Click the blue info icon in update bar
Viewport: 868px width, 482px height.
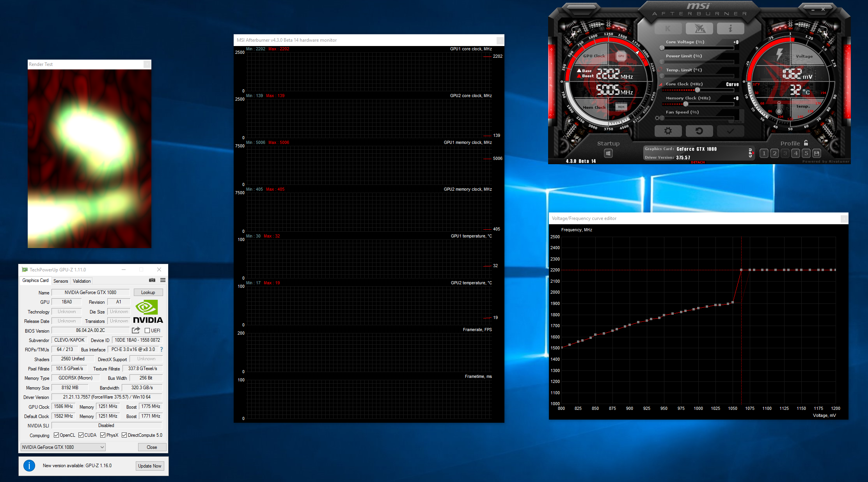point(29,466)
